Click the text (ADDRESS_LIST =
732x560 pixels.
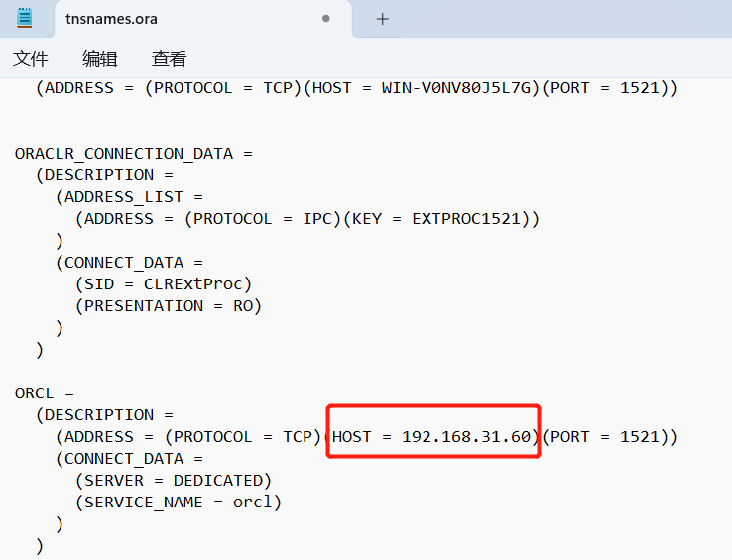coord(129,197)
